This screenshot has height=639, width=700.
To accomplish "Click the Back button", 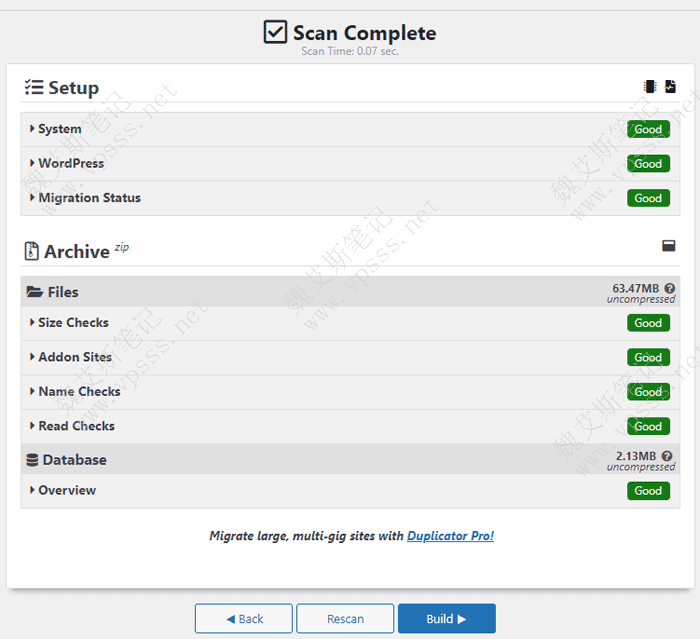I will [244, 619].
